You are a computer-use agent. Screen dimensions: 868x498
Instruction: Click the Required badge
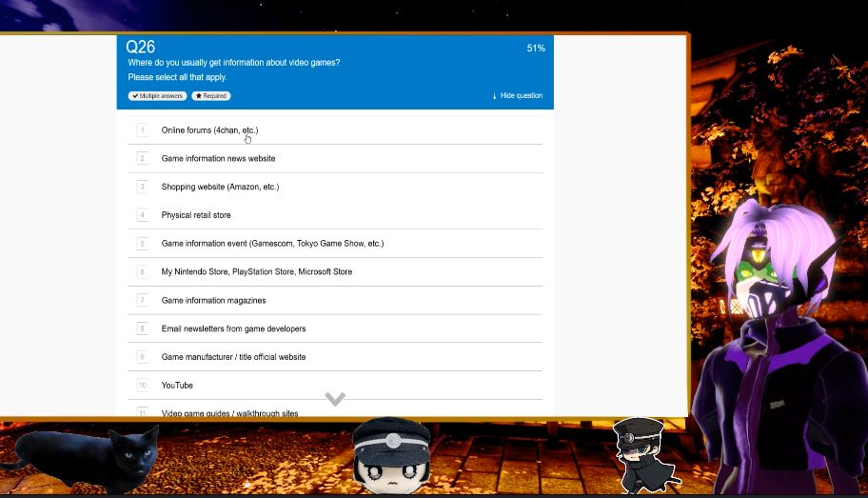point(211,96)
